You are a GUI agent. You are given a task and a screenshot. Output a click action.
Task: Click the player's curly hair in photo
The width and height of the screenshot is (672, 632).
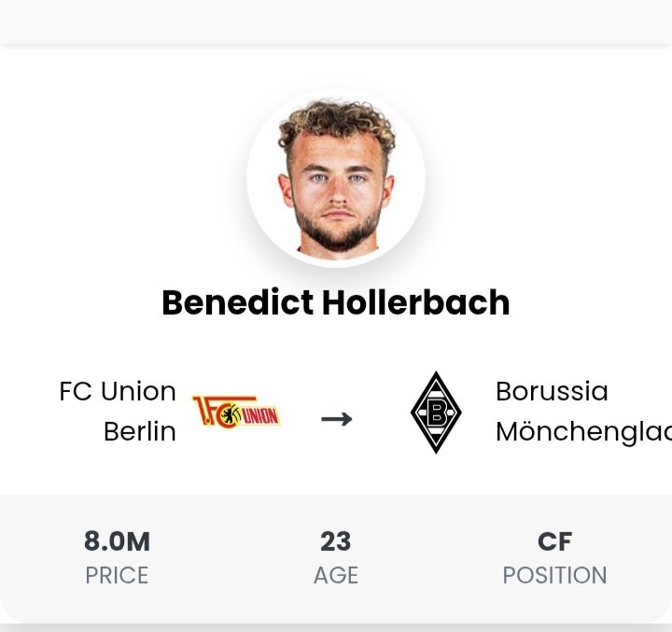(x=337, y=122)
